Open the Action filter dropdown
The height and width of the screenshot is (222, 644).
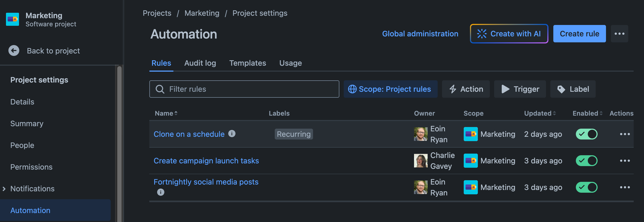466,89
